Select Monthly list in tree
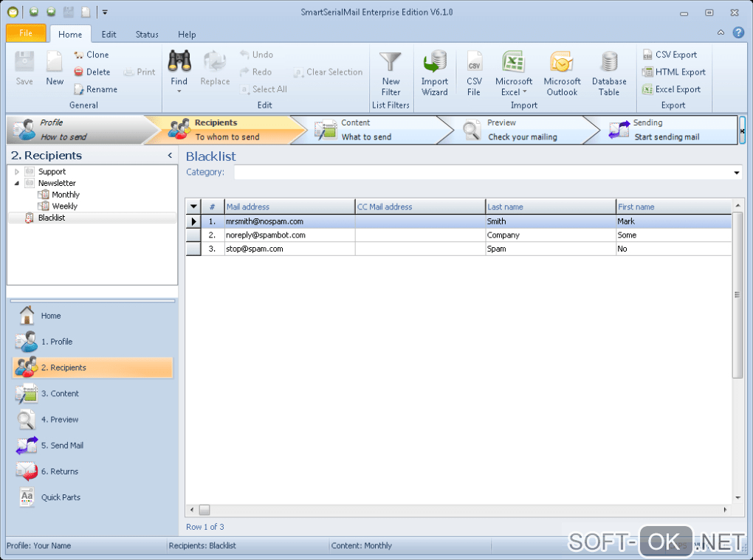Image resolution: width=753 pixels, height=560 pixels. [65, 195]
